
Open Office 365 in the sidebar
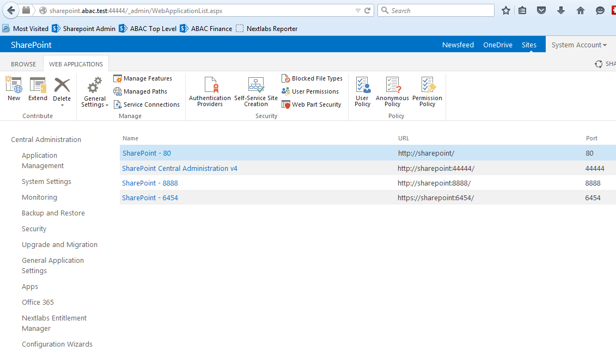pos(38,302)
